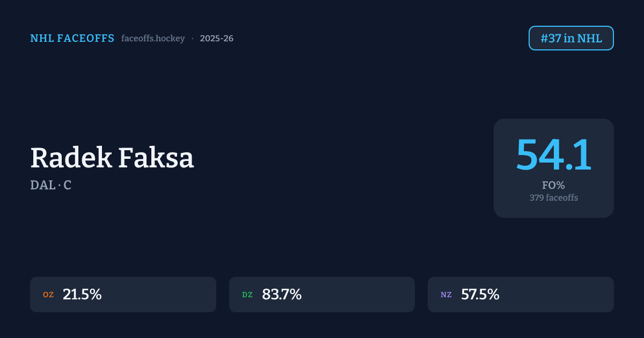Select the 2025-26 season label
This screenshot has width=644, height=338.
click(216, 39)
